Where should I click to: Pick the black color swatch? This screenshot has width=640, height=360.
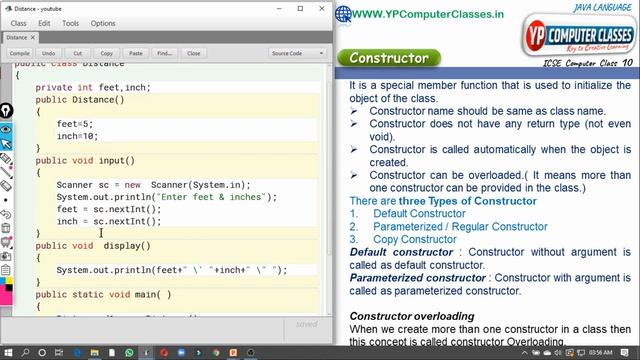9,288
